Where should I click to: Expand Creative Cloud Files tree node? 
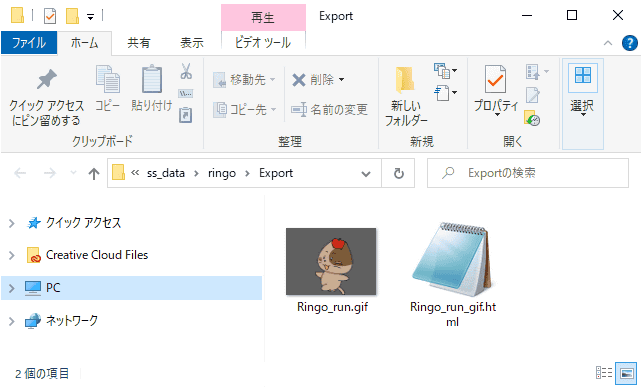11,256
